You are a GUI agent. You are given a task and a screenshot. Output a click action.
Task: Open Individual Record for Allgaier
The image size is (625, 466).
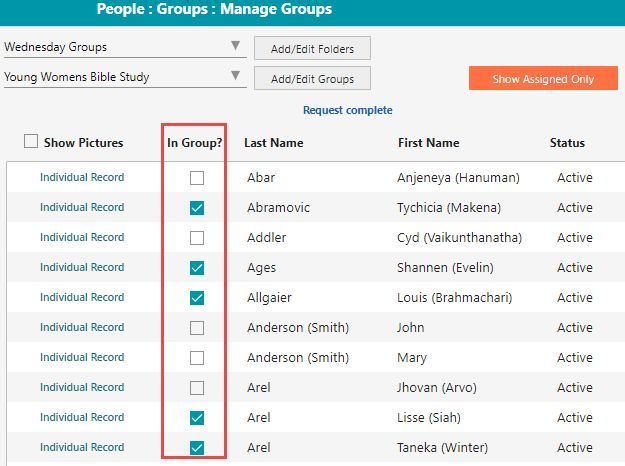click(82, 297)
